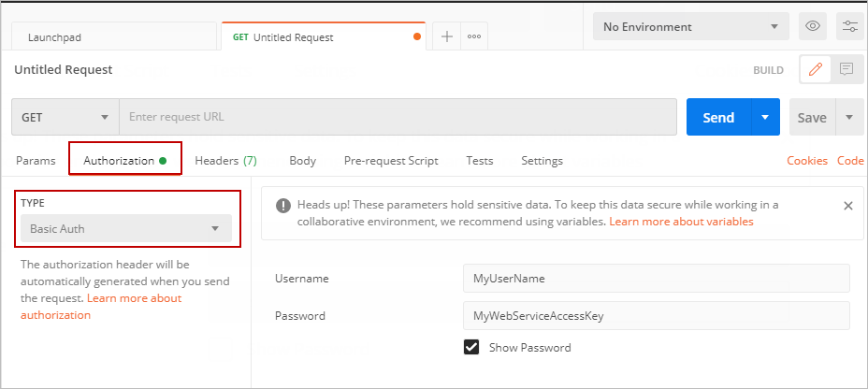868x389 pixels.
Task: Dismiss the Heads up warning banner
Action: [x=847, y=205]
